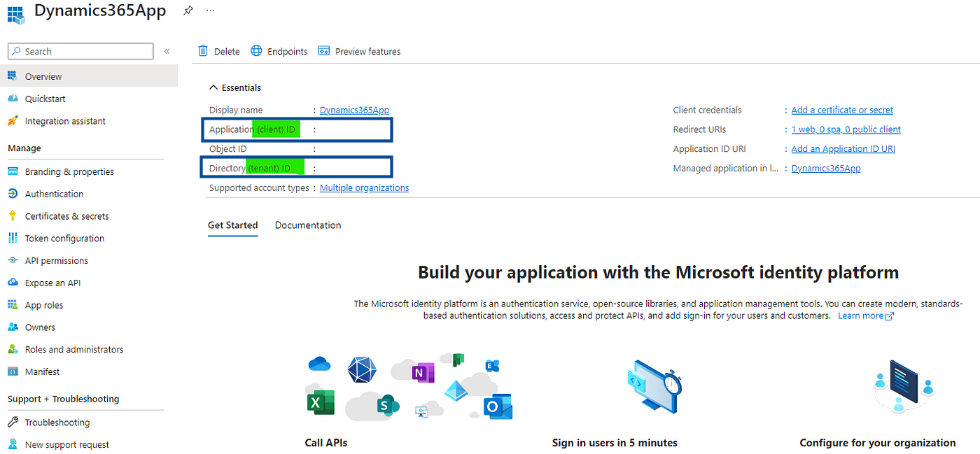Open Integration assistant page
Screen dimensions: 980x454
click(x=65, y=121)
